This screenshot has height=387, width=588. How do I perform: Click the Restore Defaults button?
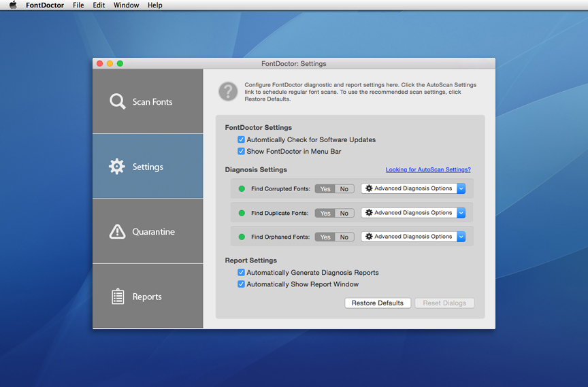pos(378,303)
